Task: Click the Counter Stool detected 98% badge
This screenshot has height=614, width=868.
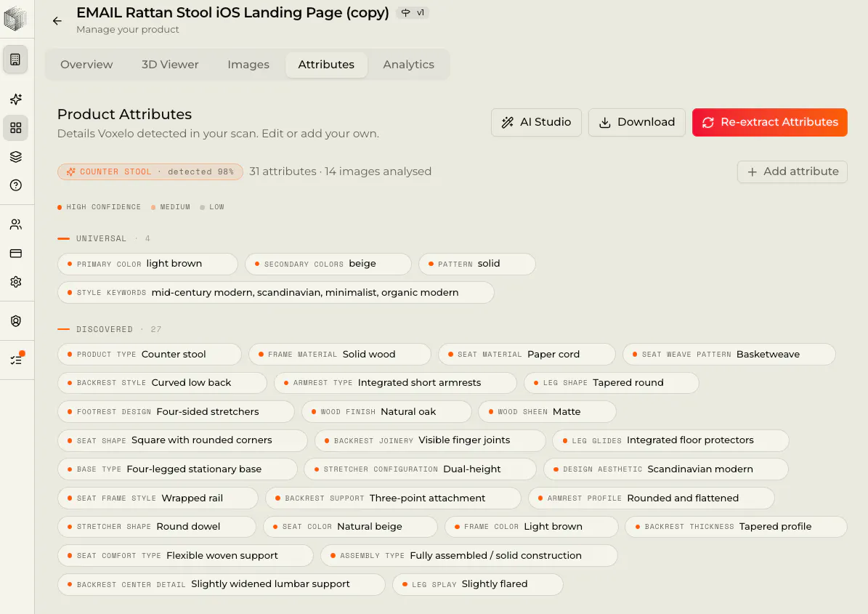Action: tap(150, 171)
